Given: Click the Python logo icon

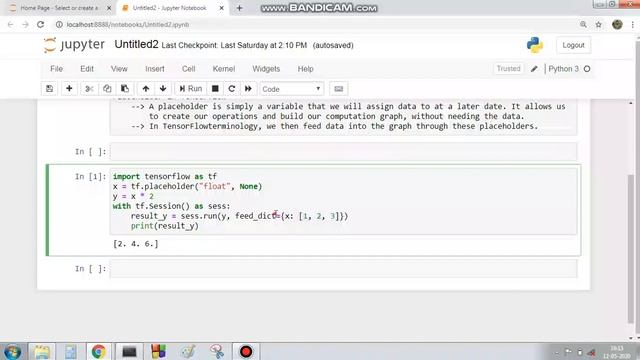Looking at the screenshot, I should (535, 45).
